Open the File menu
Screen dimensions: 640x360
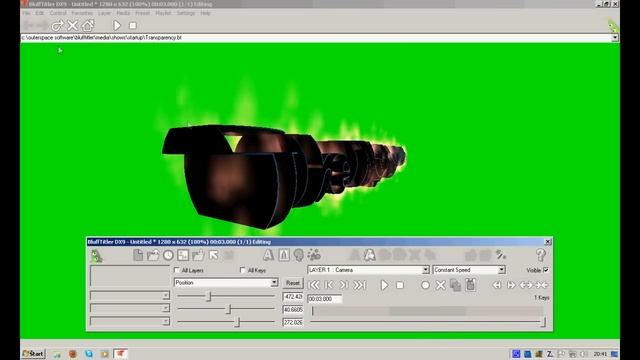tap(27, 13)
